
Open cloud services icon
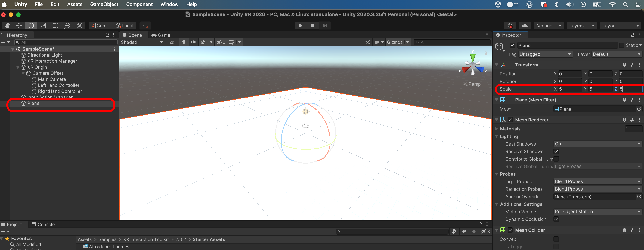point(525,26)
